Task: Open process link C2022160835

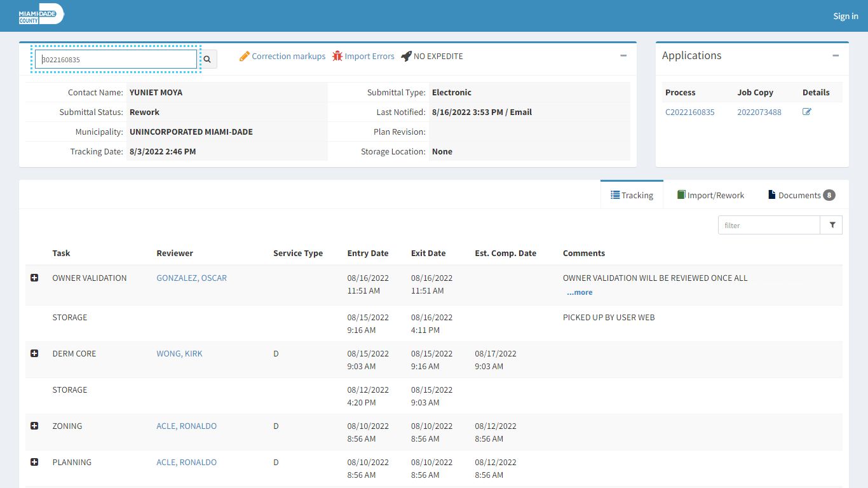Action: tap(690, 112)
